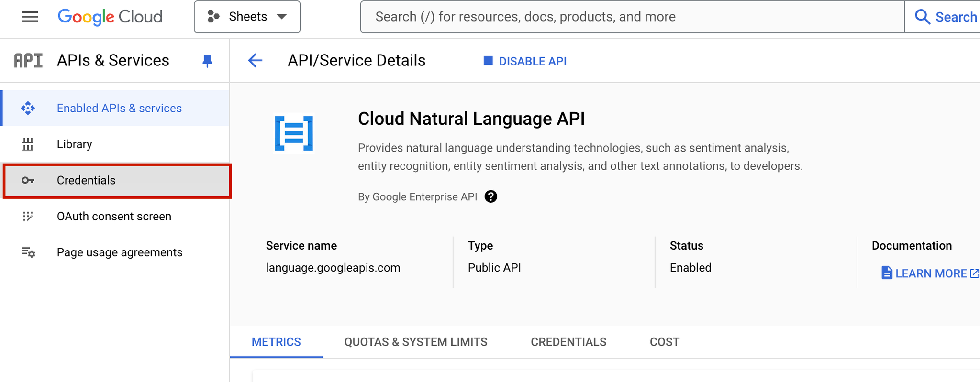Click the Cloud Natural Language API title

coord(471,119)
